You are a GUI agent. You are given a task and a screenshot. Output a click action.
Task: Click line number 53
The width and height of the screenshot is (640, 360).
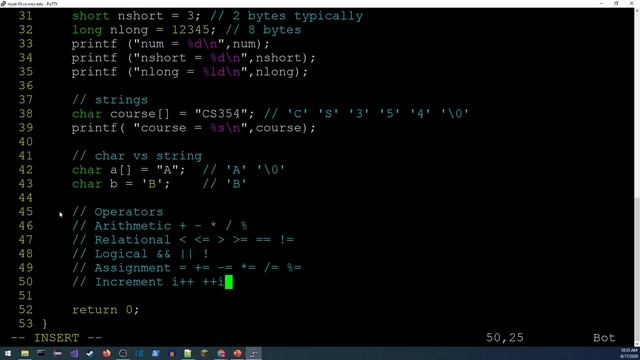pos(25,324)
